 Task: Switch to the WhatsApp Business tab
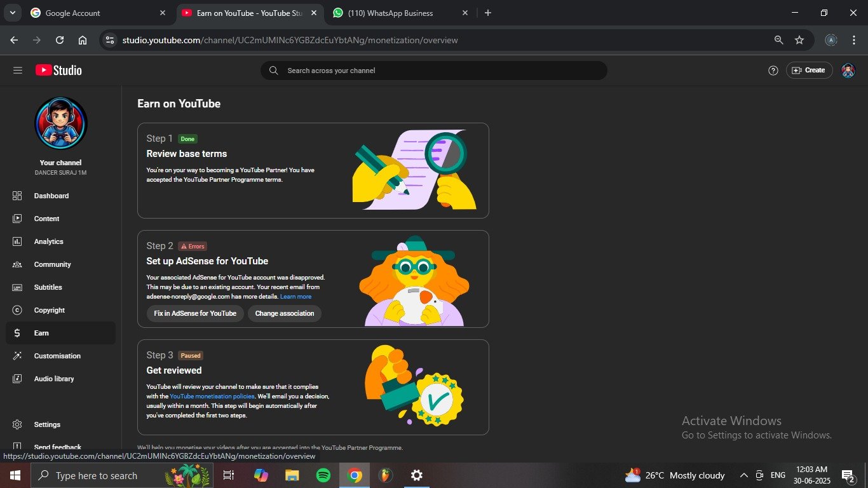click(399, 13)
